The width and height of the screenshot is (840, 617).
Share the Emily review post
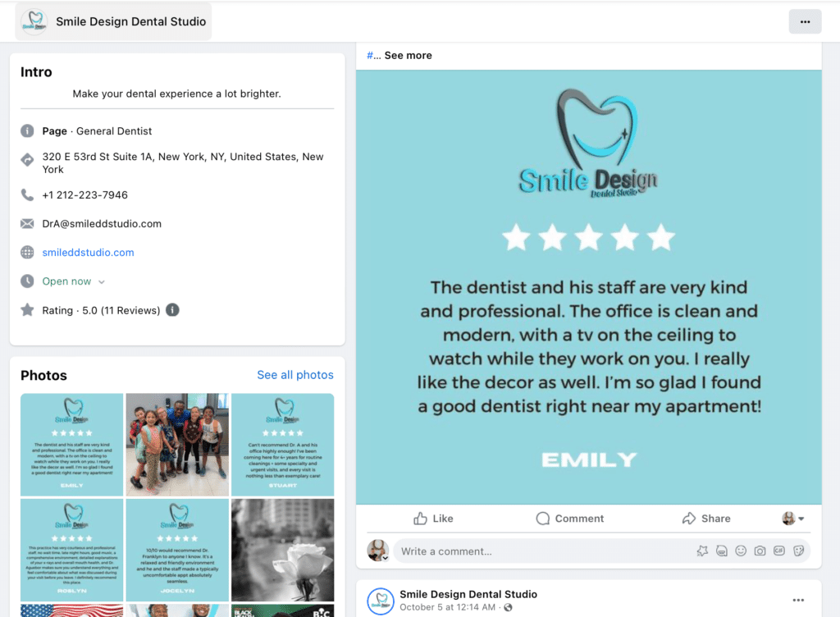point(706,519)
